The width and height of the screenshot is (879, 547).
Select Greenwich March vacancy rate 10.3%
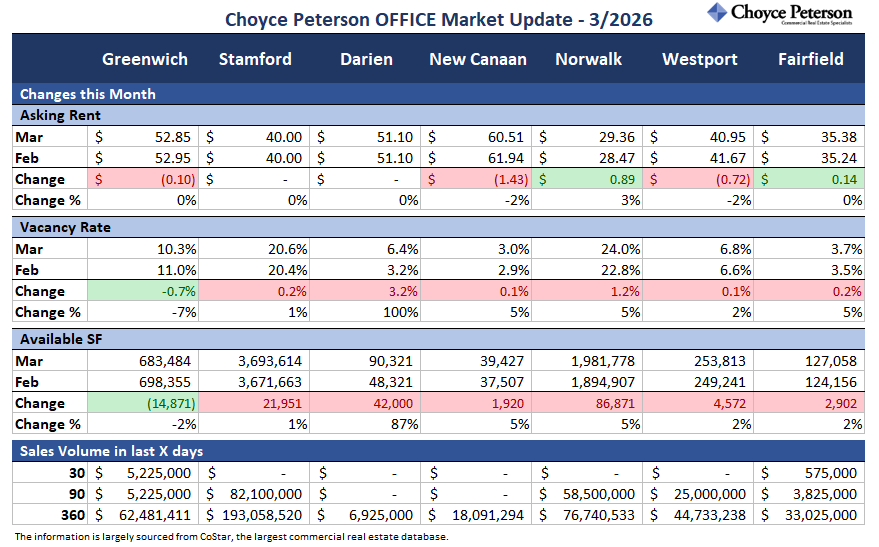click(143, 249)
